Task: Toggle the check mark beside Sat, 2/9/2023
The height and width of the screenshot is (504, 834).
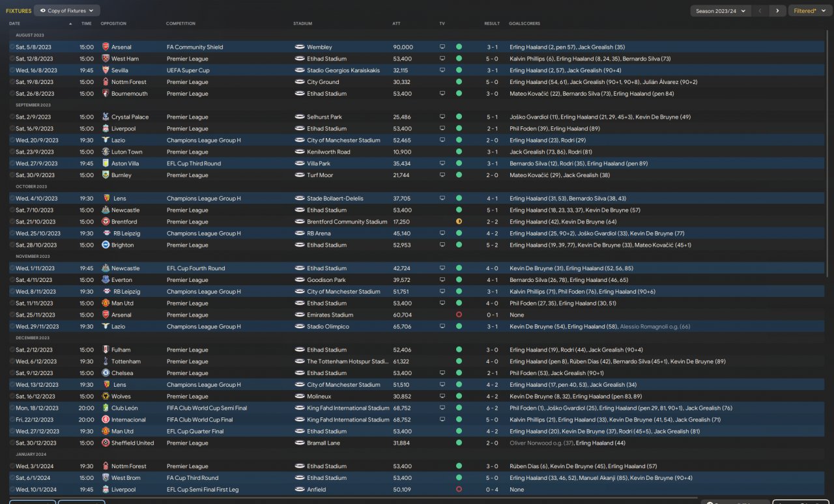Action: (12, 117)
